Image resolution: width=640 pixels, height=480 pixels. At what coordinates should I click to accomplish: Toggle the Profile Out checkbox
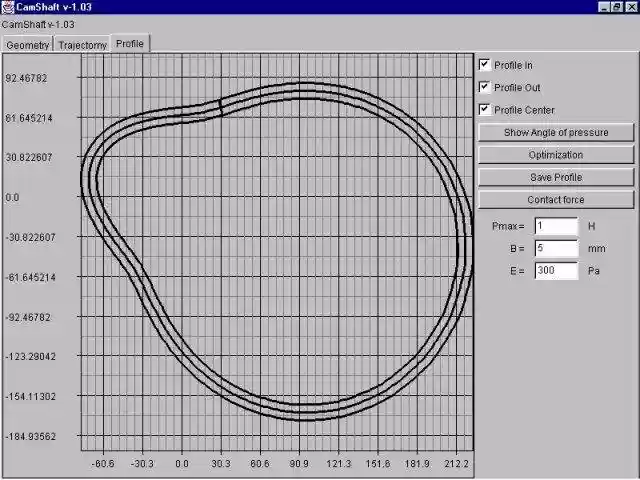[x=485, y=87]
